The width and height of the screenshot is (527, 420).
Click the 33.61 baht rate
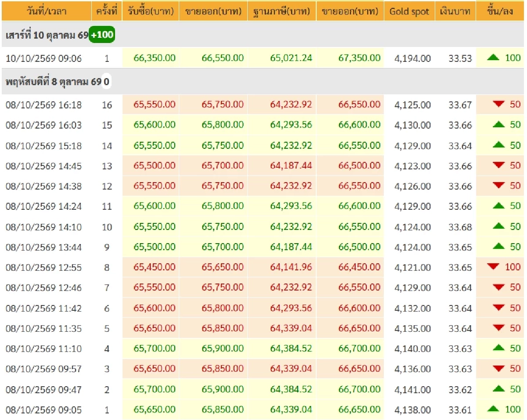460,410
